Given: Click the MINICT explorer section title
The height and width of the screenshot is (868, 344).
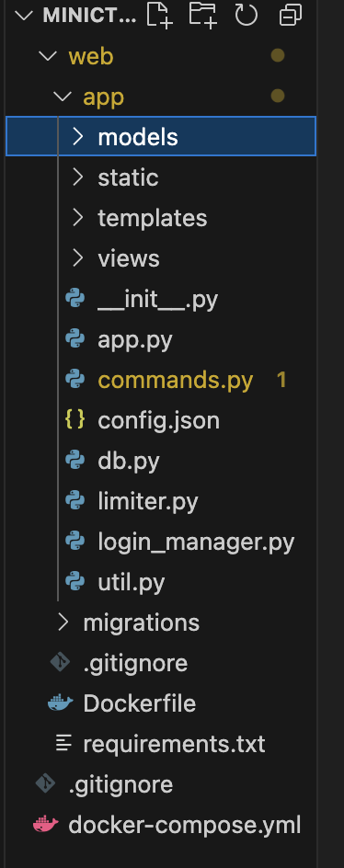Looking at the screenshot, I should pos(89,16).
